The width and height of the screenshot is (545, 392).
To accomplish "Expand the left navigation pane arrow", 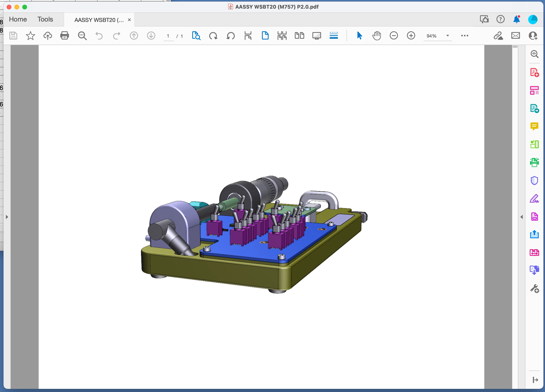I will (x=7, y=217).
